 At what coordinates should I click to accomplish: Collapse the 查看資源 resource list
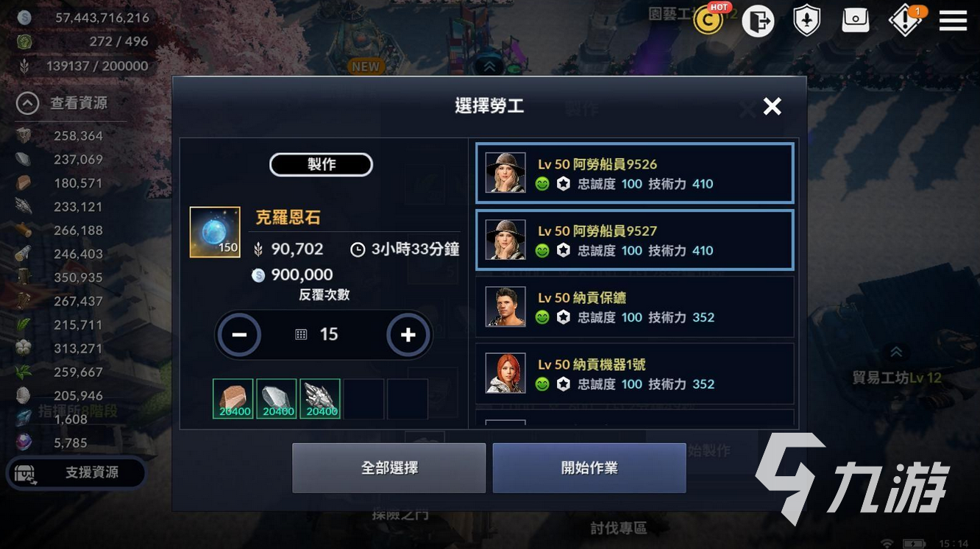coord(28,103)
